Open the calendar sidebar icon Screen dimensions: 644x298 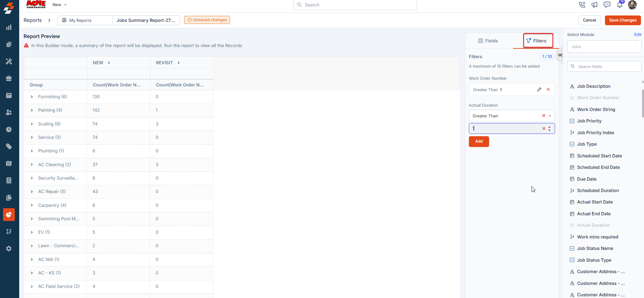point(9,95)
